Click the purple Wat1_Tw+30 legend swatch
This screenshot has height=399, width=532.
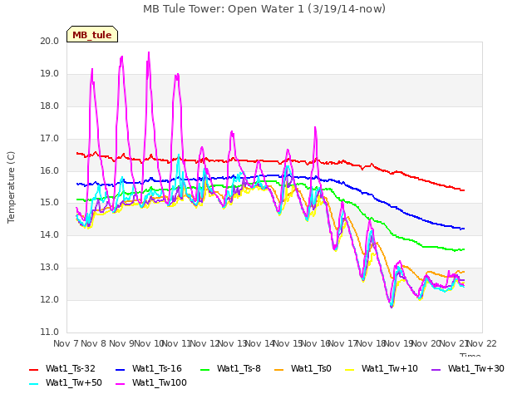[436, 369]
